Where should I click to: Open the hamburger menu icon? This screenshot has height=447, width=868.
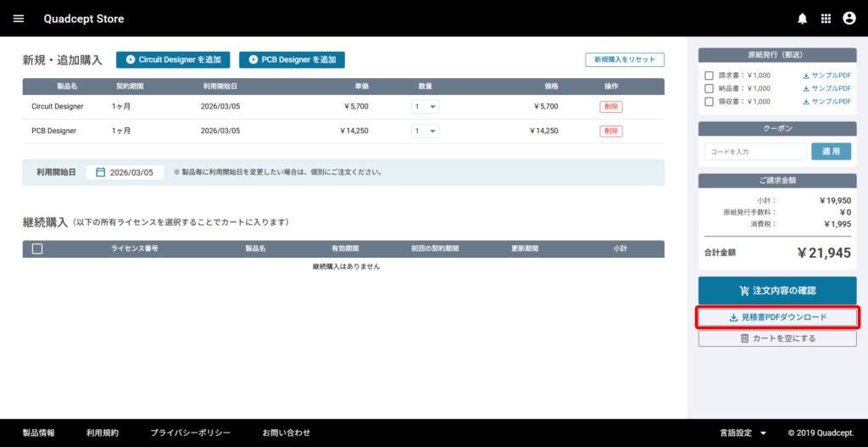point(19,19)
